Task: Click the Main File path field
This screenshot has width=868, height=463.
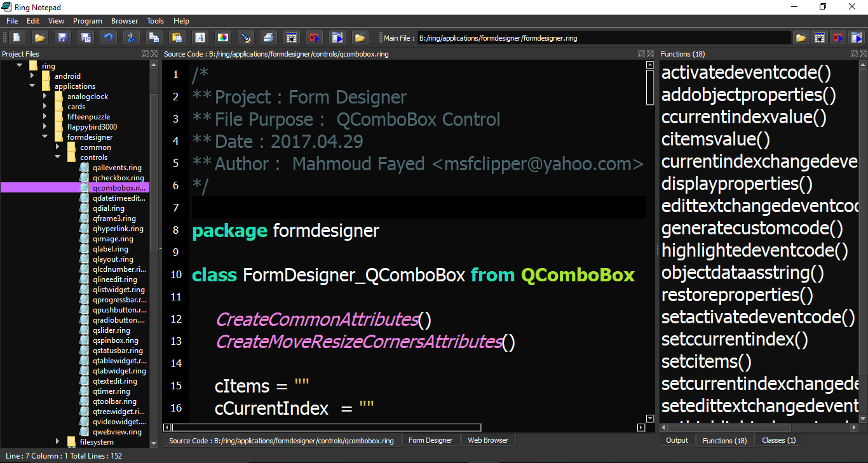Action: tap(604, 38)
